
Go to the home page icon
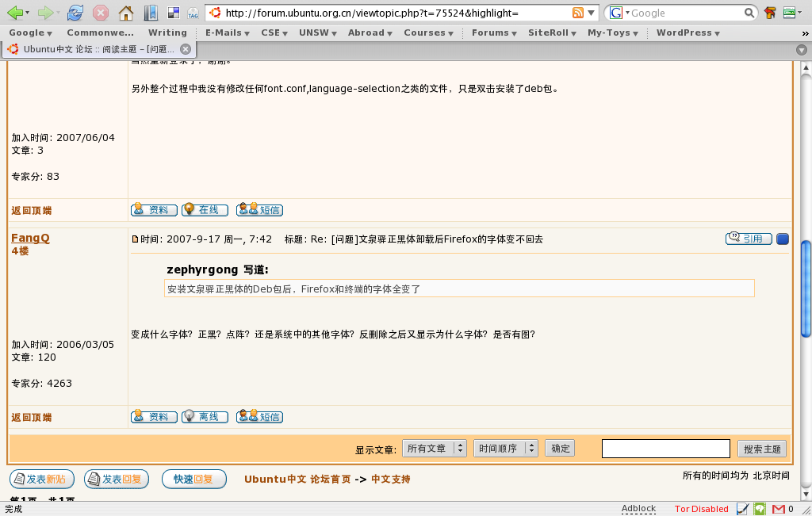click(126, 13)
